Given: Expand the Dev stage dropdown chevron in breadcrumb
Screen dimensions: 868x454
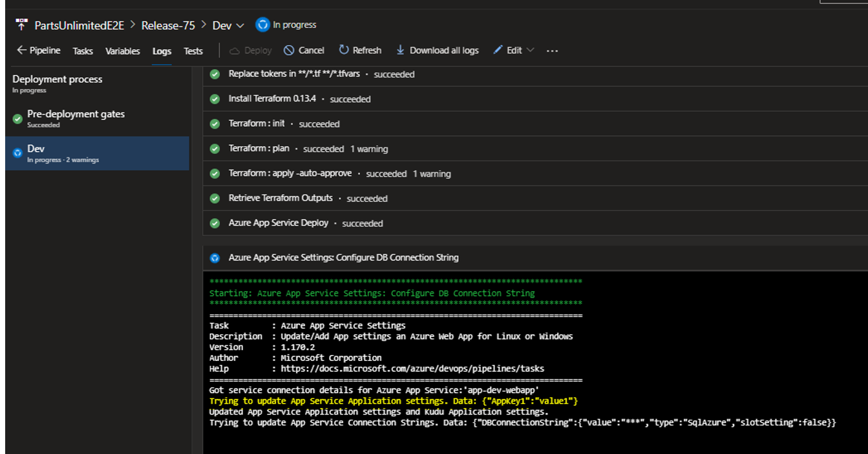Looking at the screenshot, I should pos(240,26).
